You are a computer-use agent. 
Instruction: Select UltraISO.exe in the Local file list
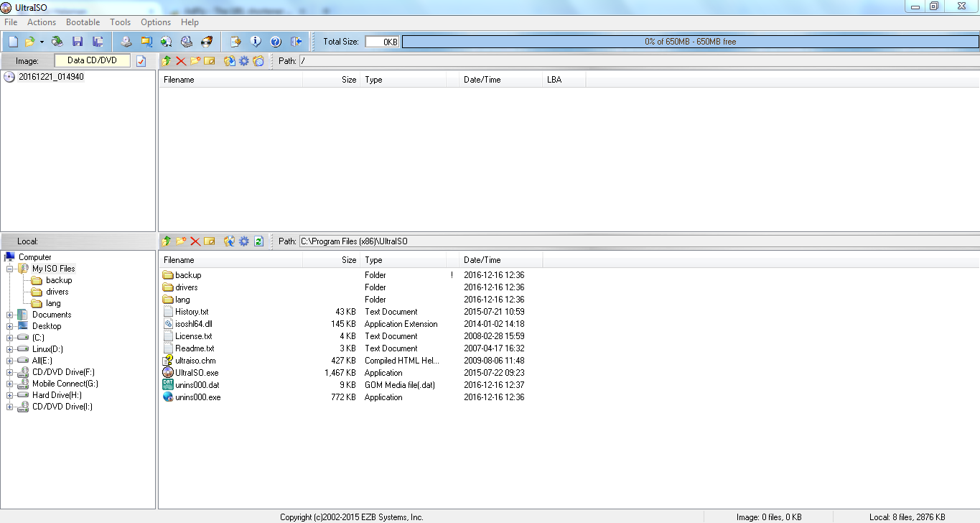tap(197, 373)
